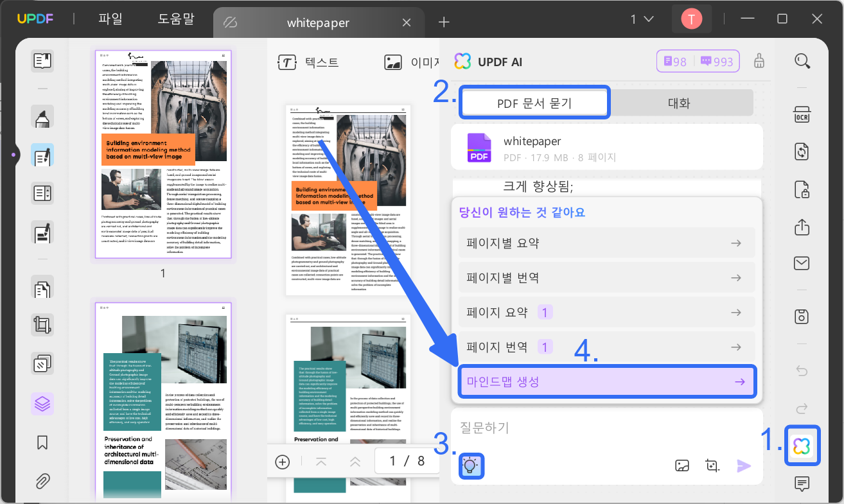The image size is (844, 504).
Task: Click the zoom in plus icon
Action: (283, 462)
